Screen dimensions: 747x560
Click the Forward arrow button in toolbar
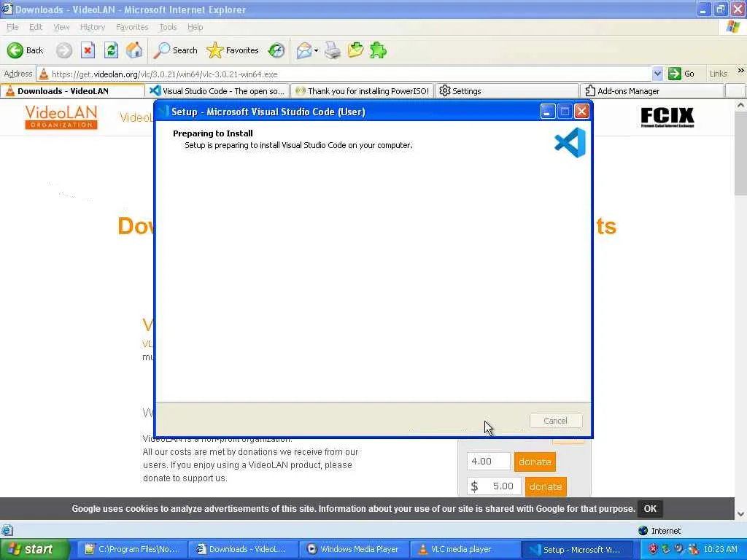pos(64,50)
